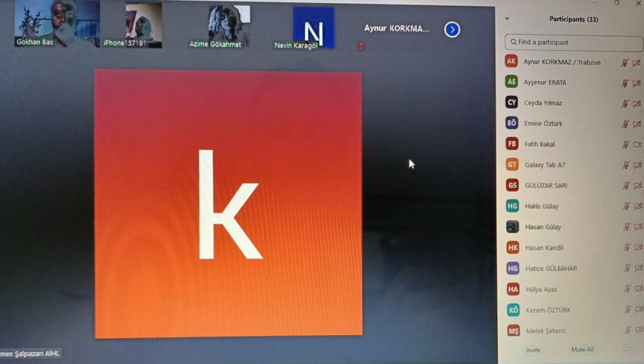Click the name Hasan Kandil in the list
The image size is (644, 364).
(x=544, y=248)
